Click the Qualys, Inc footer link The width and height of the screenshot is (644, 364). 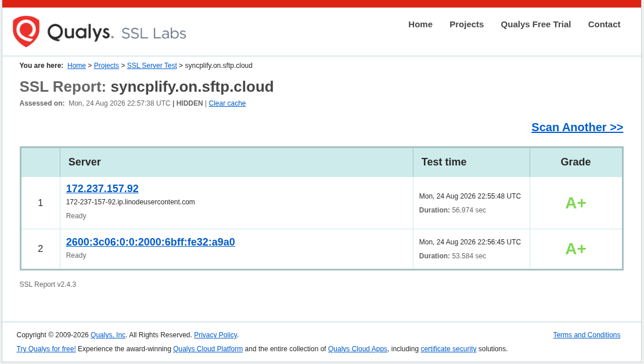point(107,335)
